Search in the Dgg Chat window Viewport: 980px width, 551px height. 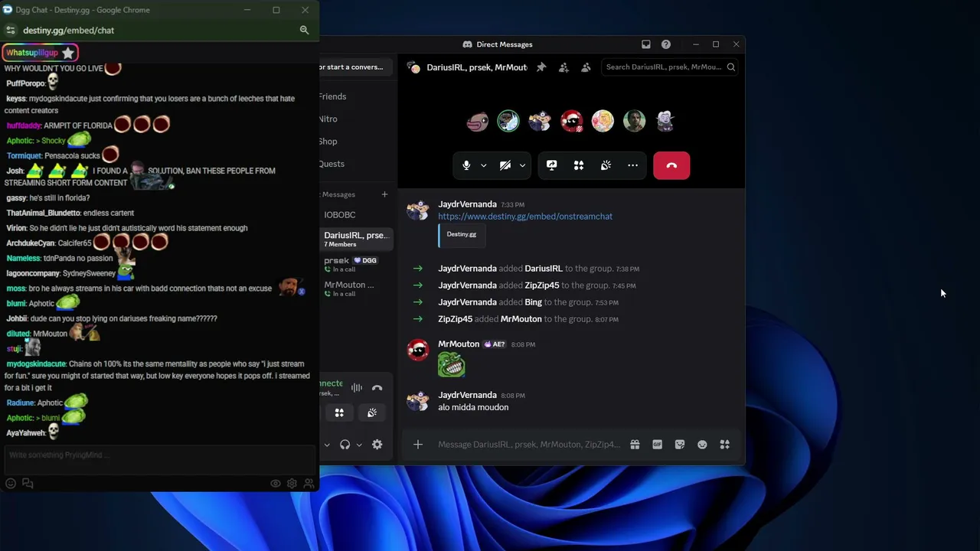[x=304, y=31]
